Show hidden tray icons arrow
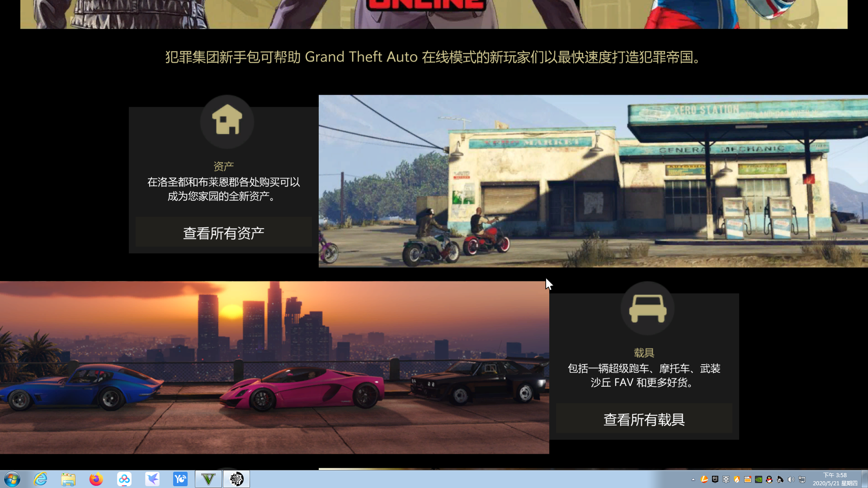The height and width of the screenshot is (488, 868). click(693, 479)
